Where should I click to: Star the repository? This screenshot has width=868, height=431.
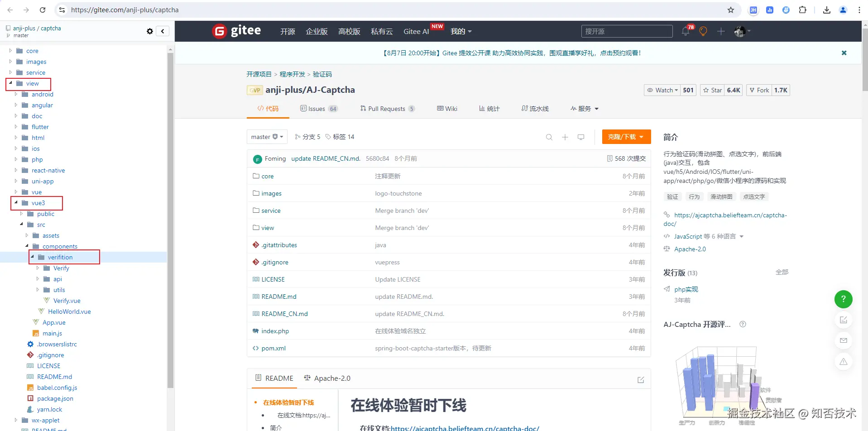(712, 90)
